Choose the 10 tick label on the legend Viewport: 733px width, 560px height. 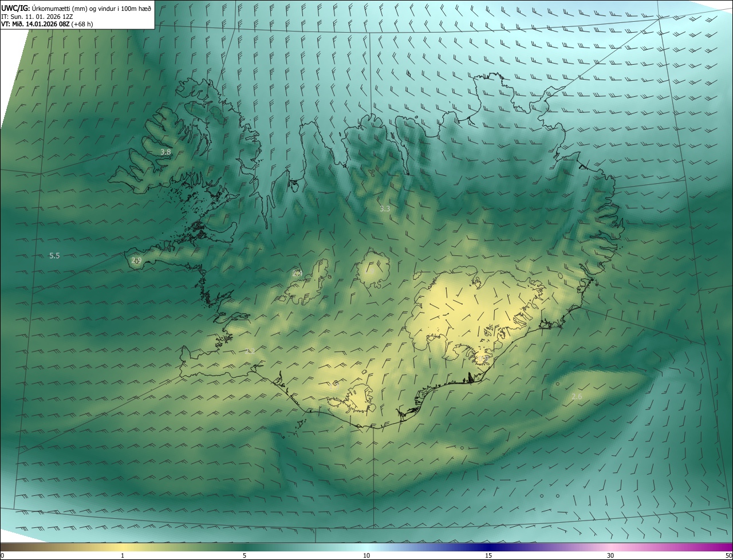click(366, 556)
